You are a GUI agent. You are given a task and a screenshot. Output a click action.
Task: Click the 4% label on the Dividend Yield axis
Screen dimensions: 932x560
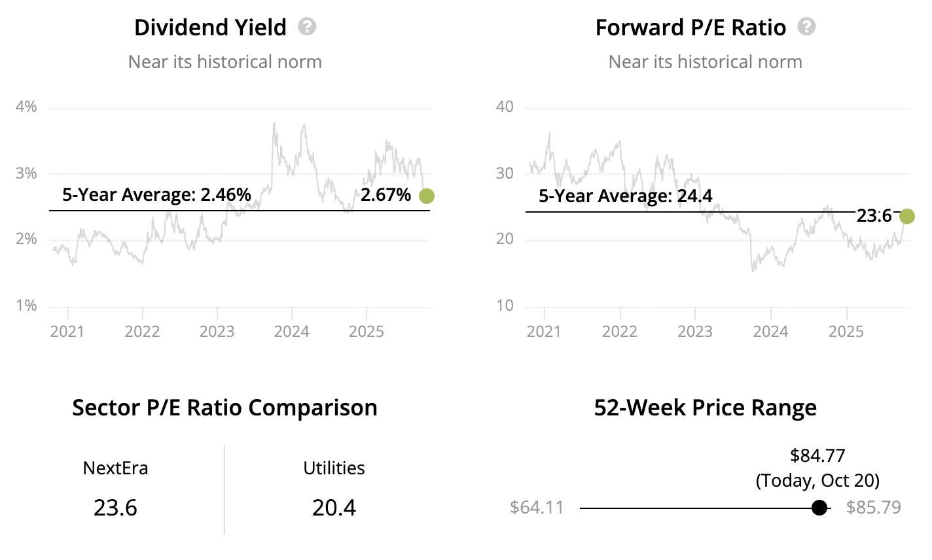[26, 107]
